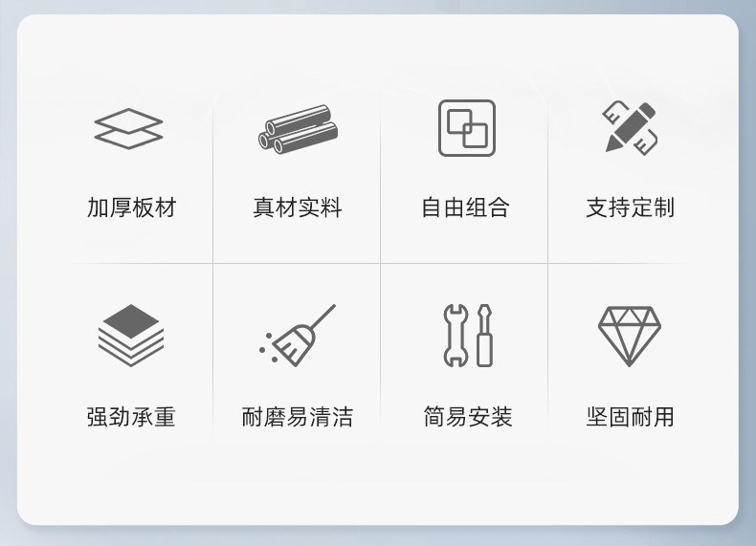Screen dimensions: 756x546
Task: Click the 耐磨易清洁 text
Action: pyautogui.click(x=298, y=417)
